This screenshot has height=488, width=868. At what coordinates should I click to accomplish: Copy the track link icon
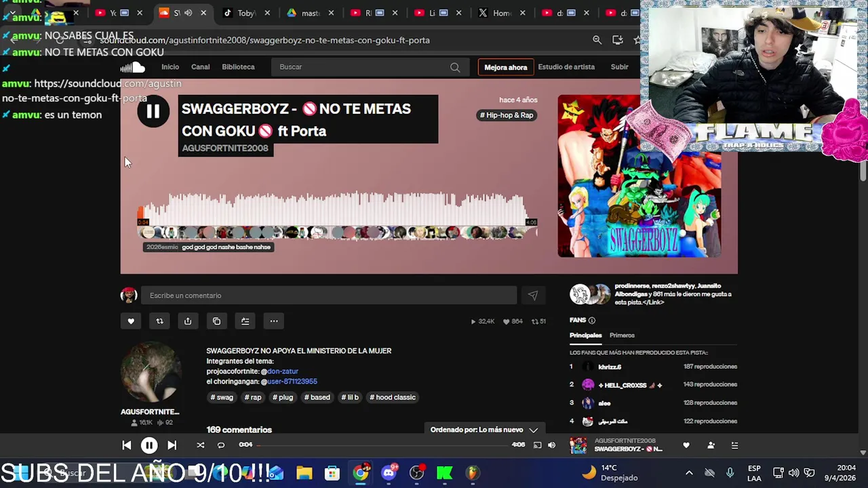point(216,321)
